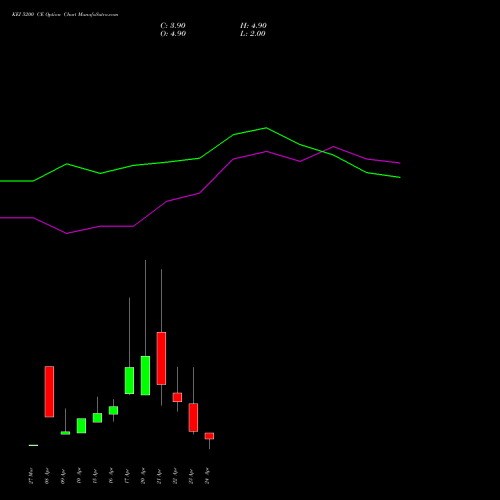Click the close value 'C: 3.90'
Viewport: 500px width, 500px height.
point(173,26)
